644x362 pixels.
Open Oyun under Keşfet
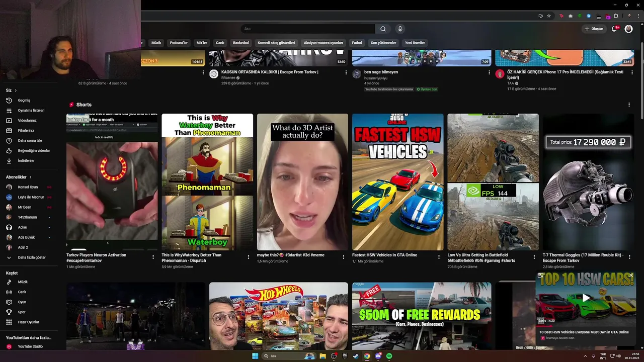(x=30, y=302)
